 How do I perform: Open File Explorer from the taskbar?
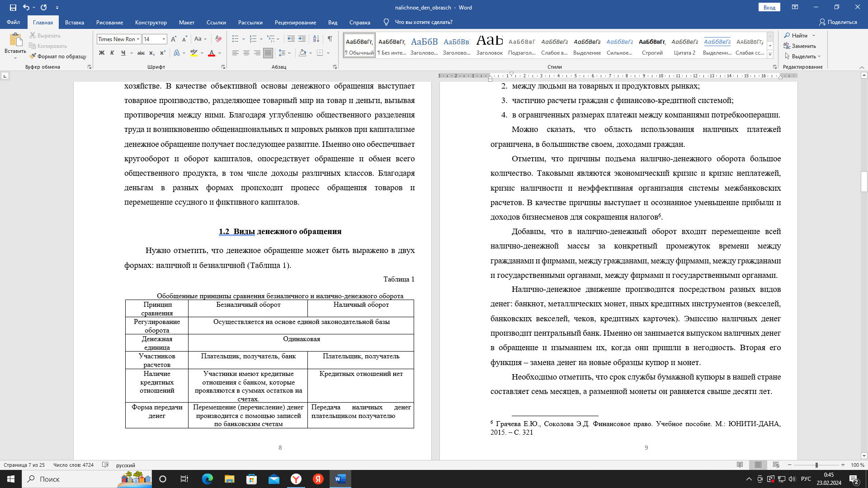(x=230, y=479)
